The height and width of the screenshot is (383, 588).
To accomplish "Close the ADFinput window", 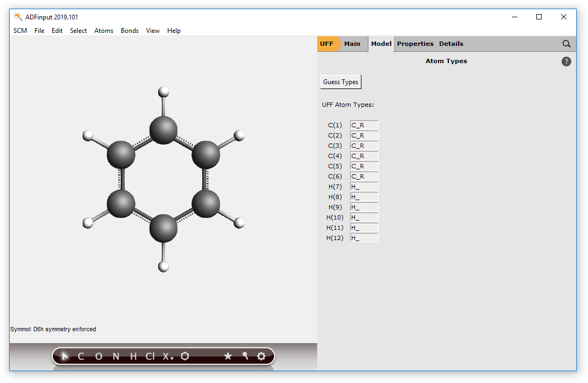I will coord(563,17).
